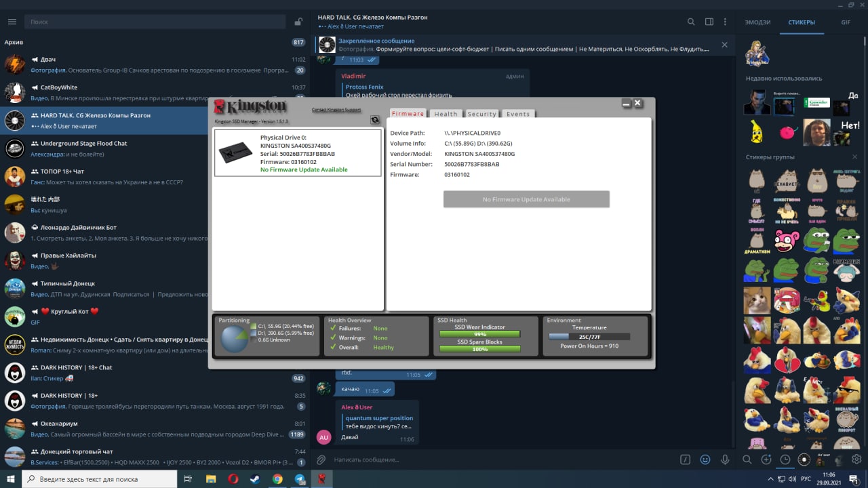This screenshot has height=488, width=868.
Task: Open chat three-dots options menu
Action: click(x=726, y=22)
